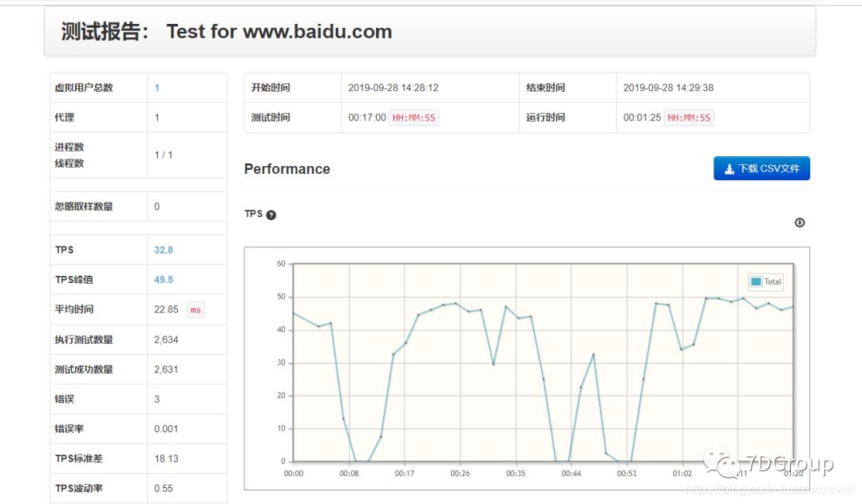Click the Performance section heading

coord(287,169)
